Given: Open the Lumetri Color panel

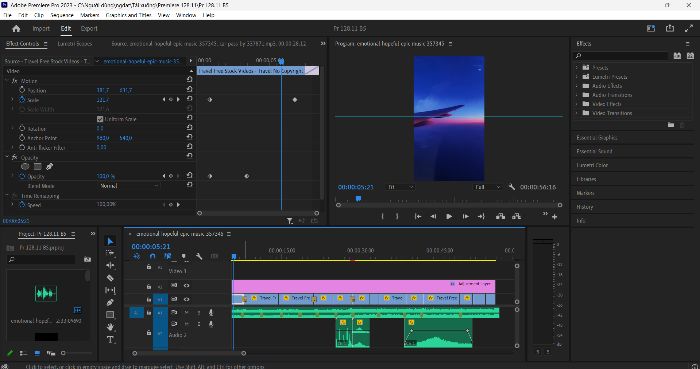Looking at the screenshot, I should coord(592,165).
